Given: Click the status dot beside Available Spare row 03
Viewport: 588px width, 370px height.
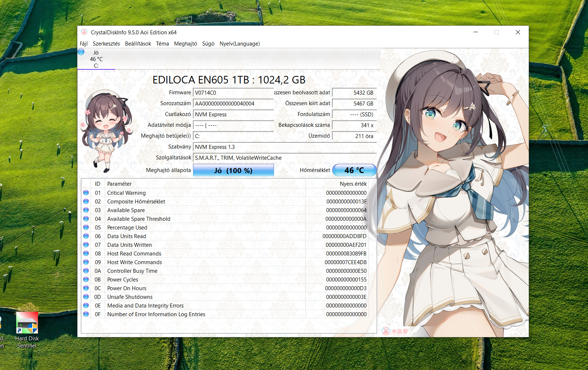Looking at the screenshot, I should [x=86, y=210].
